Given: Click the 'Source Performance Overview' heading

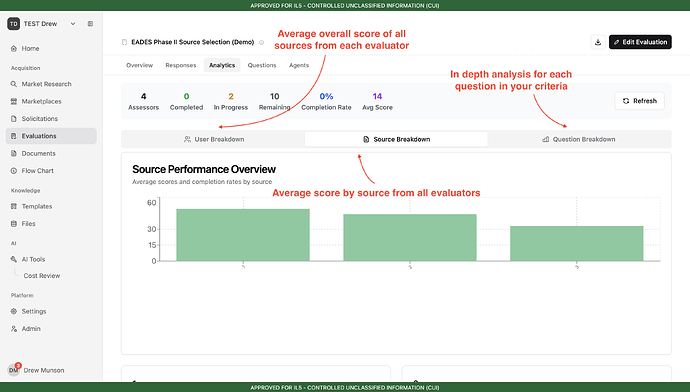Looking at the screenshot, I should tap(204, 169).
